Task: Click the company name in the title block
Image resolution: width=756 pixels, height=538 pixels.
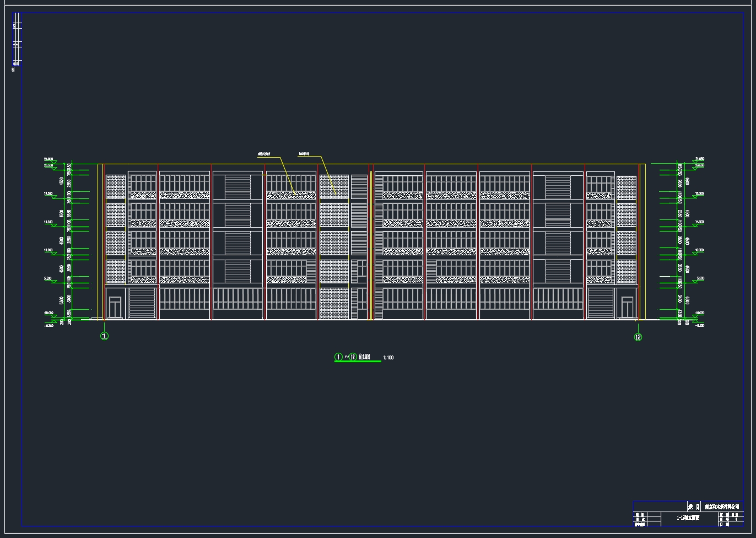Action: pyautogui.click(x=722, y=507)
